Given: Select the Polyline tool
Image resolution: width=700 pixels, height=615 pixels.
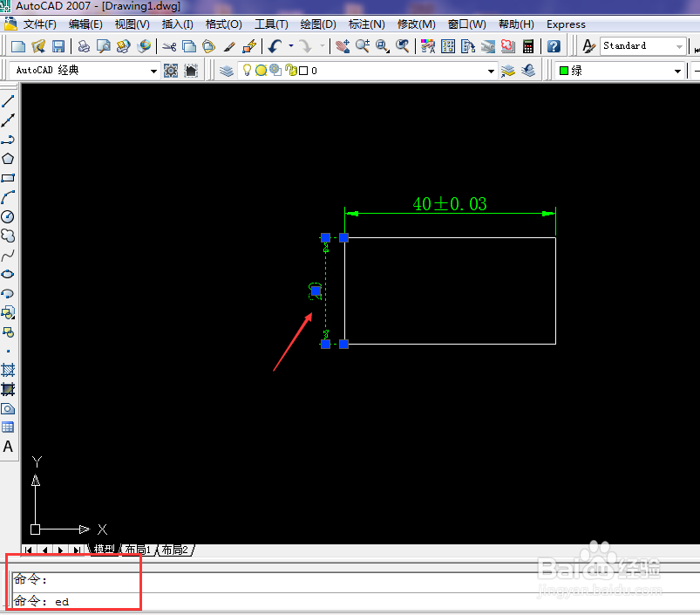Looking at the screenshot, I should click(x=8, y=140).
